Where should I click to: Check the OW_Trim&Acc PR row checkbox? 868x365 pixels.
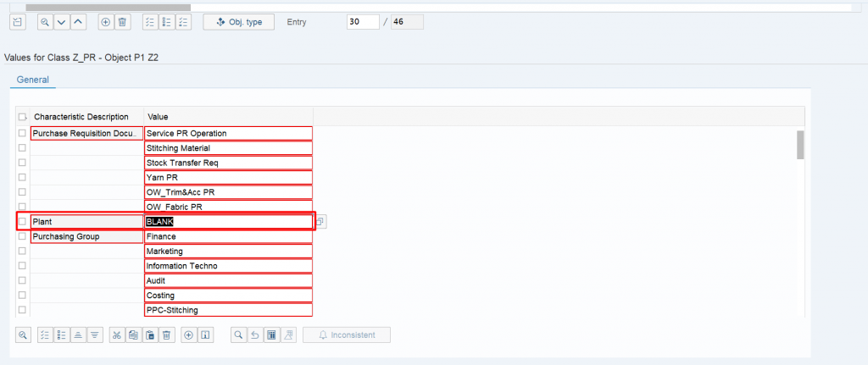(x=22, y=192)
